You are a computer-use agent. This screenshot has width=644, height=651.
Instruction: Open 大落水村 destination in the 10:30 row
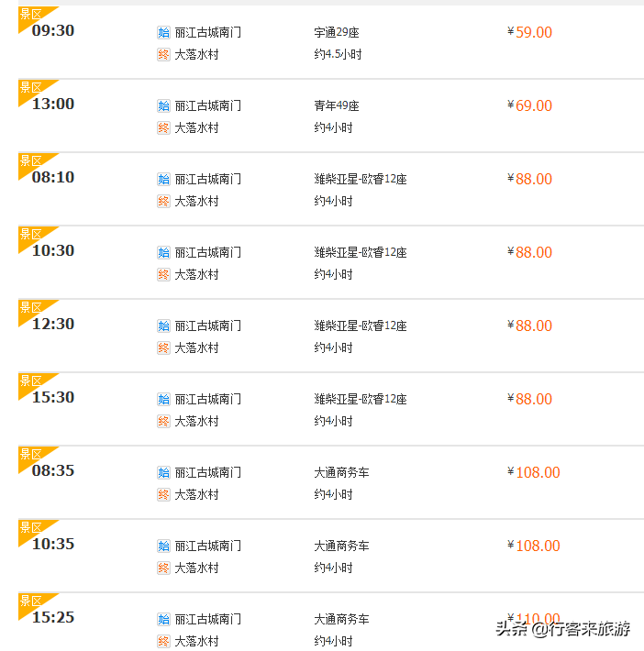[x=196, y=274]
